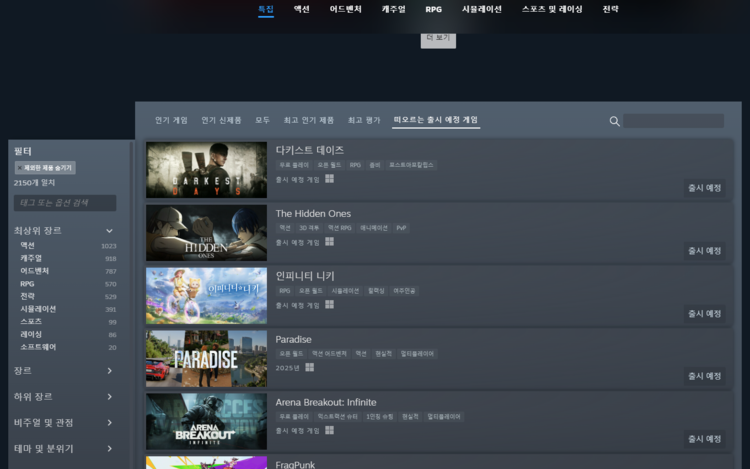Open the 인피니티 니키 game thumbnail
Screen dimensions: 750x469
tap(206, 295)
